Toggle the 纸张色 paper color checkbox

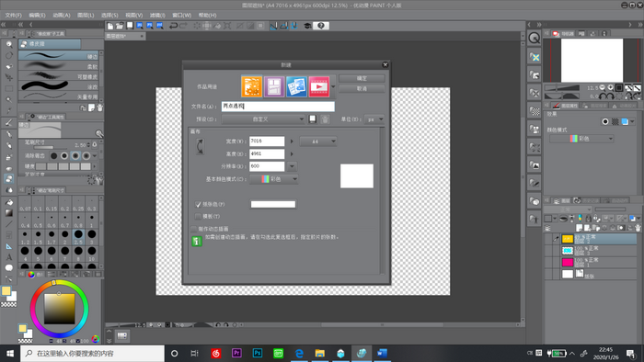[x=198, y=204]
